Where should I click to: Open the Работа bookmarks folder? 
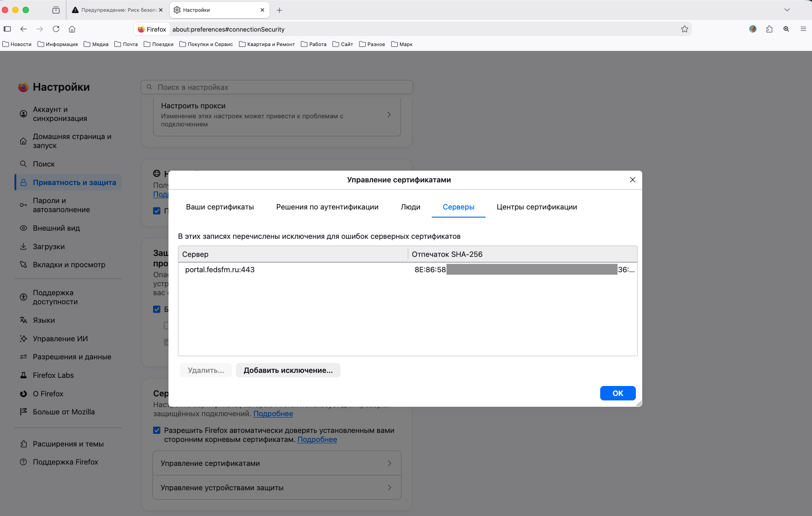314,44
